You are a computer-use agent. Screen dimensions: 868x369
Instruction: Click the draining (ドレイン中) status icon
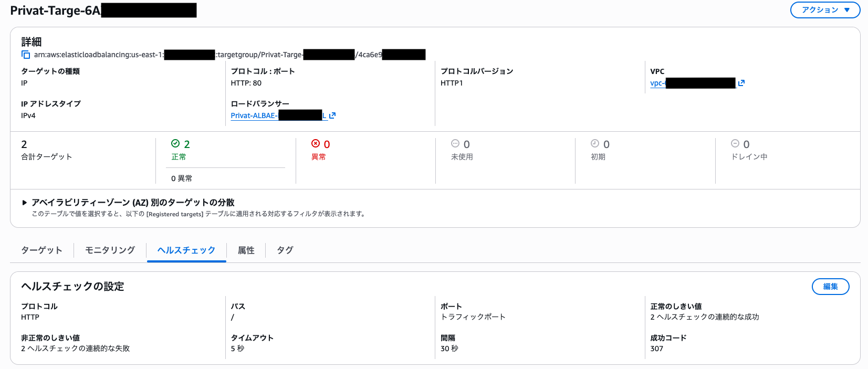(735, 144)
